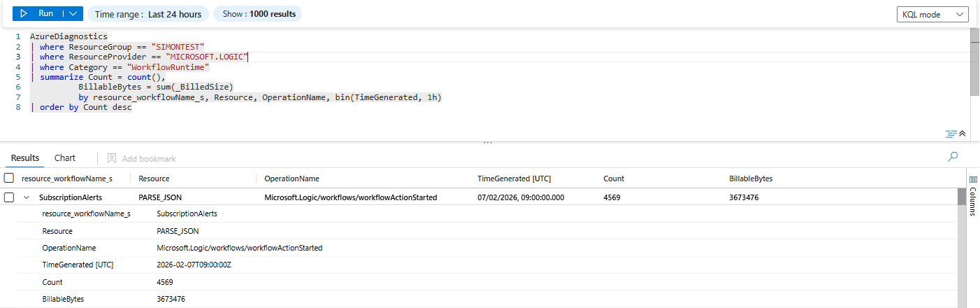Image resolution: width=980 pixels, height=308 pixels.
Task: Run the KQL query
Action: [x=38, y=13]
